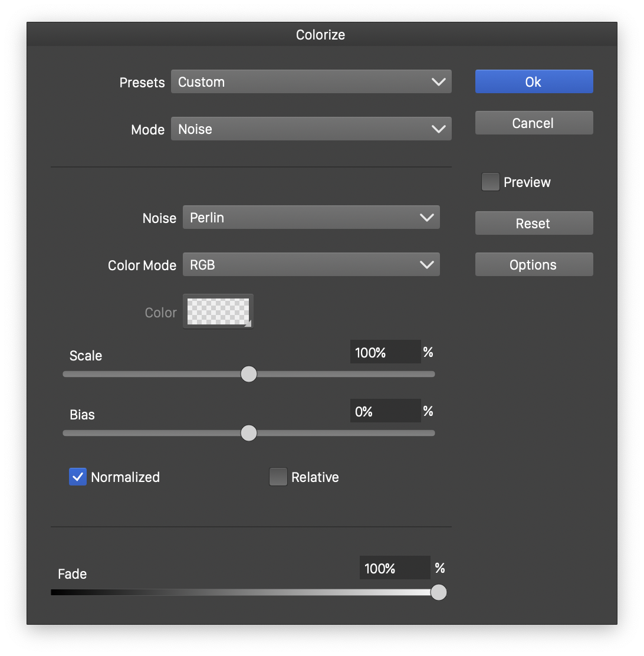Click the Ok button
This screenshot has width=644, height=656.
tap(534, 82)
